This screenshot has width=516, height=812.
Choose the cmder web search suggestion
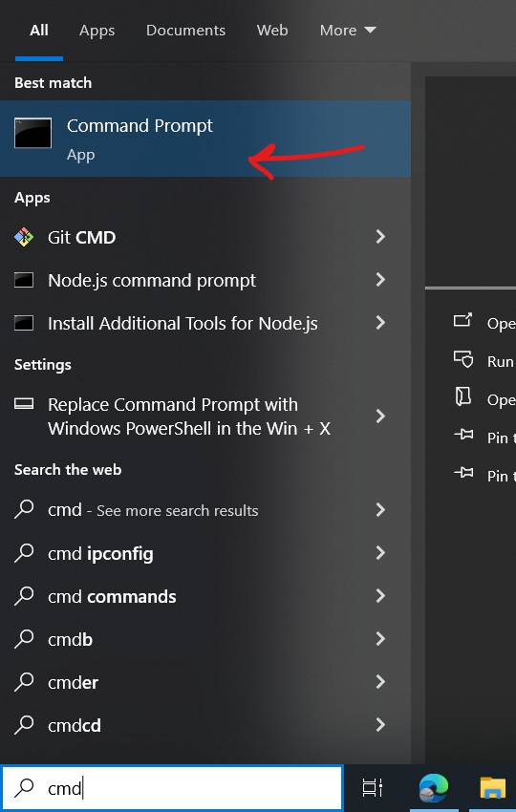(x=205, y=682)
